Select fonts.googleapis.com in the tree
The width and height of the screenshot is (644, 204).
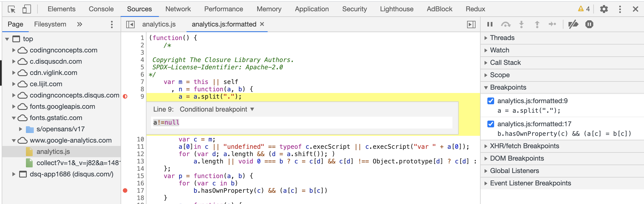63,107
